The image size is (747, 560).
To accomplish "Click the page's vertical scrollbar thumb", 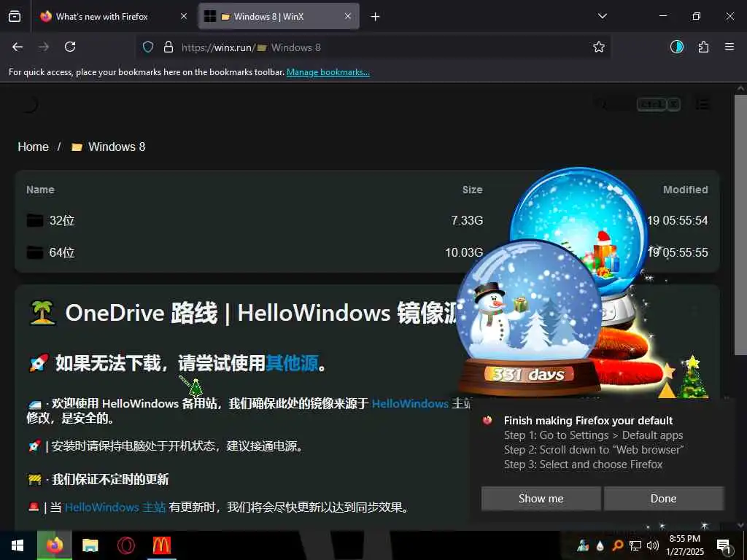I will (740, 224).
